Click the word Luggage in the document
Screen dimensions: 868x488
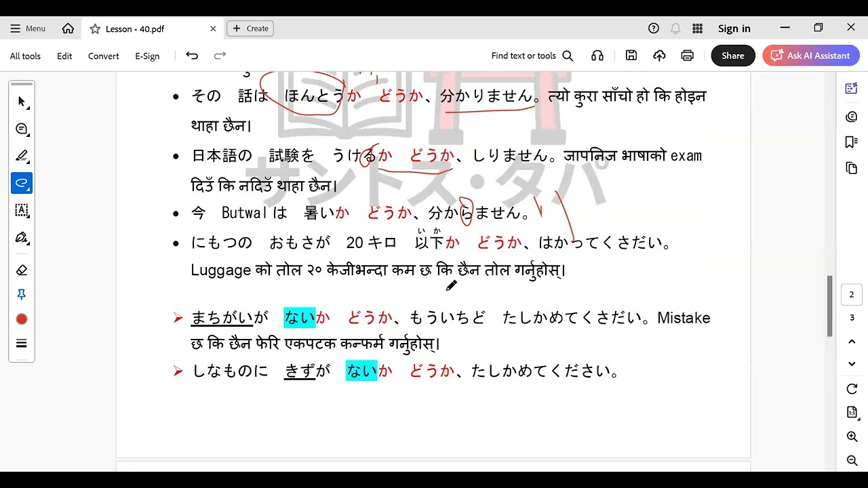pyautogui.click(x=221, y=270)
